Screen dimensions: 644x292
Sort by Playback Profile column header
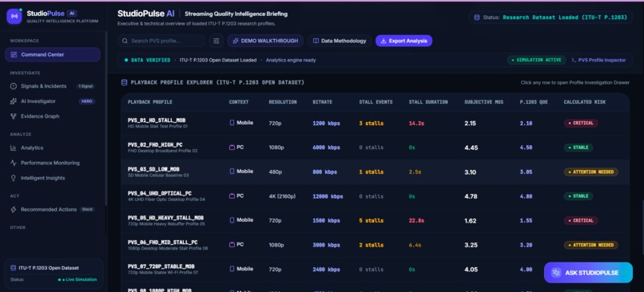[150, 102]
